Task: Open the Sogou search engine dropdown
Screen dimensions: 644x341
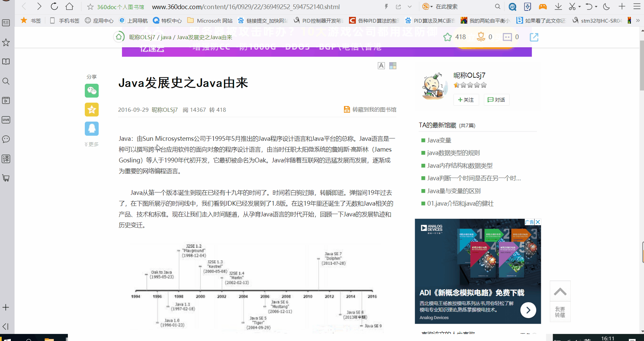Action: (427, 6)
